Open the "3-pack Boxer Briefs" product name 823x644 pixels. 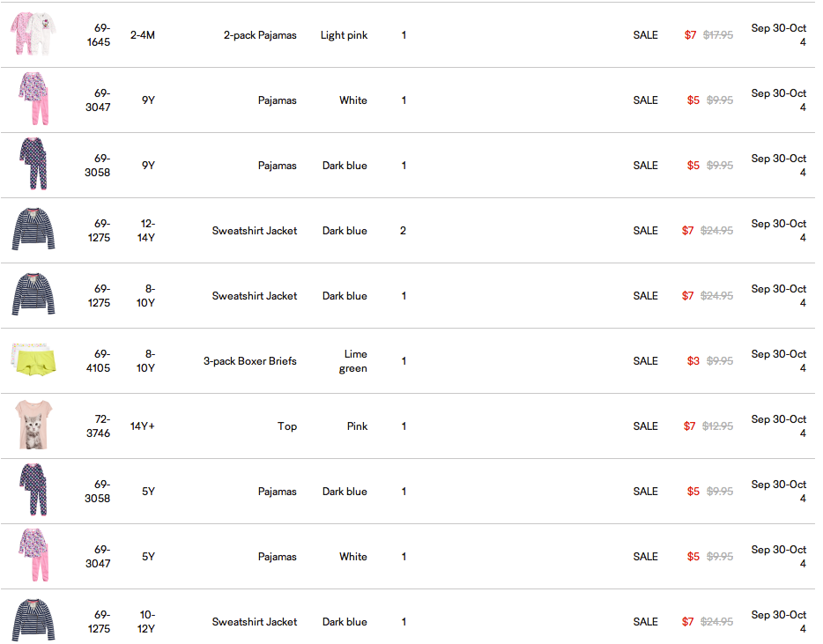[x=250, y=361]
